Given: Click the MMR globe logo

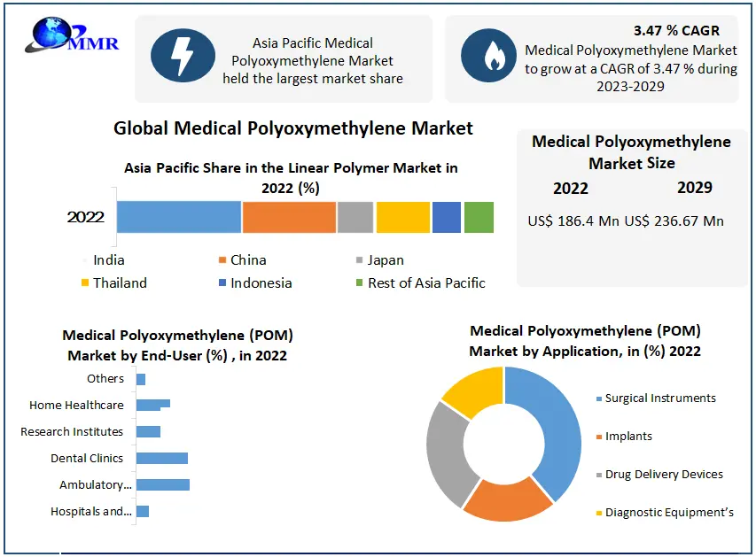Looking at the screenshot, I should point(64,35).
